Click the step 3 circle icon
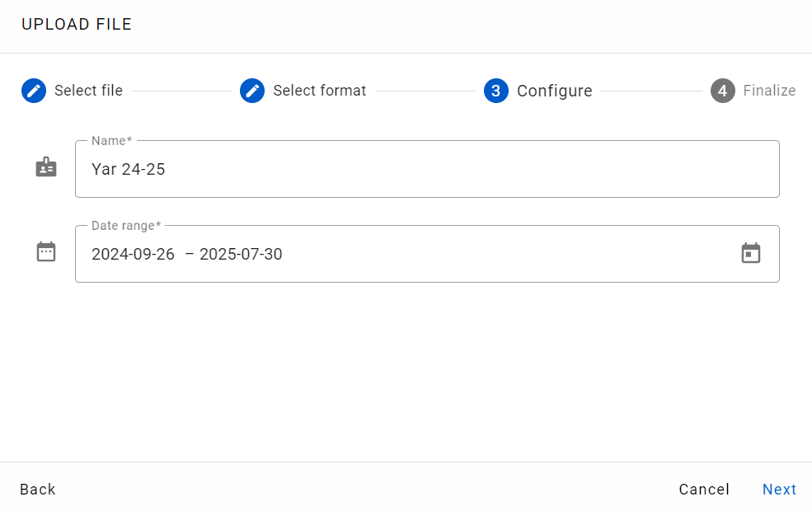Screen dimensions: 812x511 click(x=496, y=91)
